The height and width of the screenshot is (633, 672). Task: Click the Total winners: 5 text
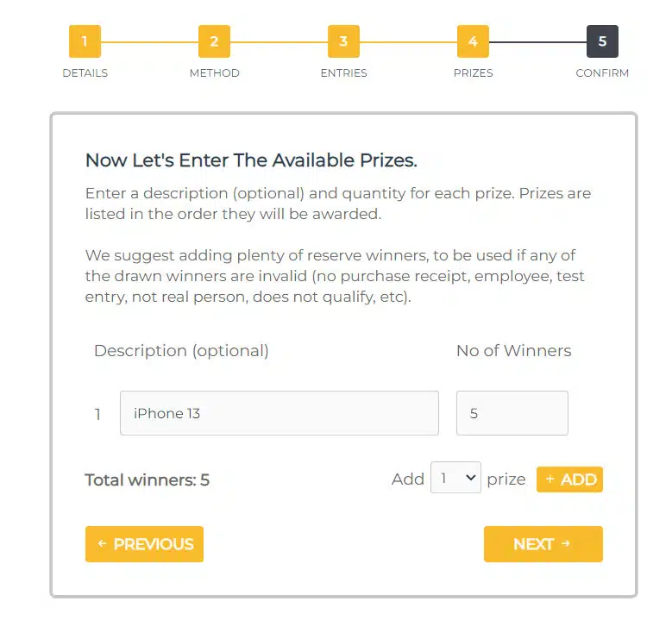(x=147, y=480)
